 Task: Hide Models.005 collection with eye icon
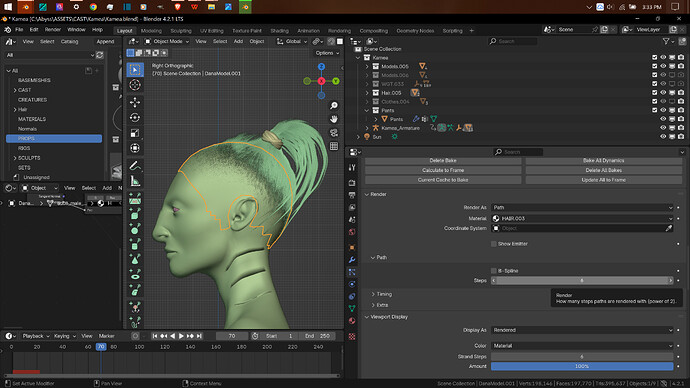tap(663, 66)
